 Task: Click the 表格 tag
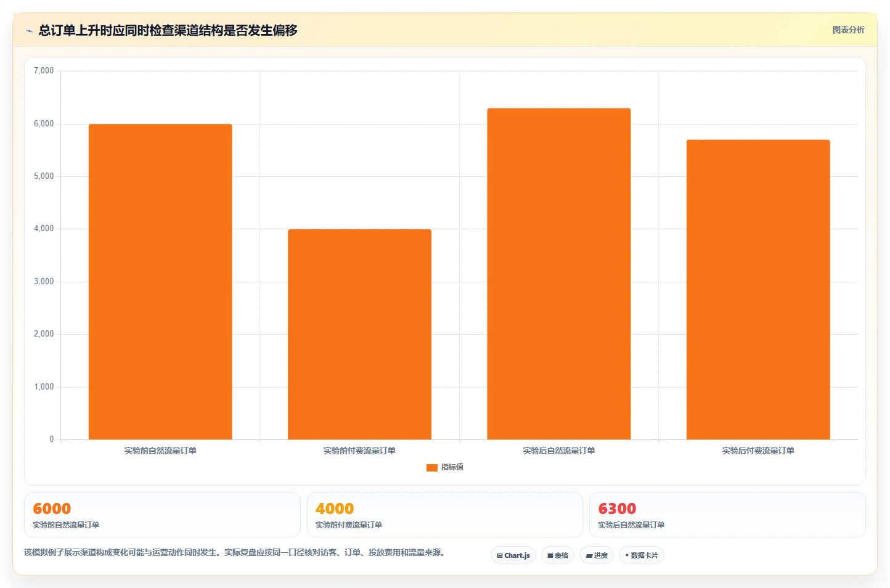click(558, 555)
